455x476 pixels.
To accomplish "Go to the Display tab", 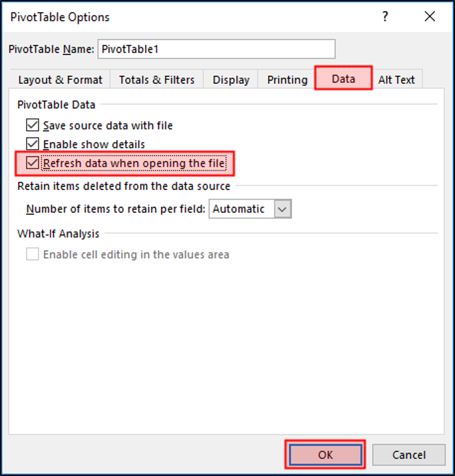I will [230, 80].
